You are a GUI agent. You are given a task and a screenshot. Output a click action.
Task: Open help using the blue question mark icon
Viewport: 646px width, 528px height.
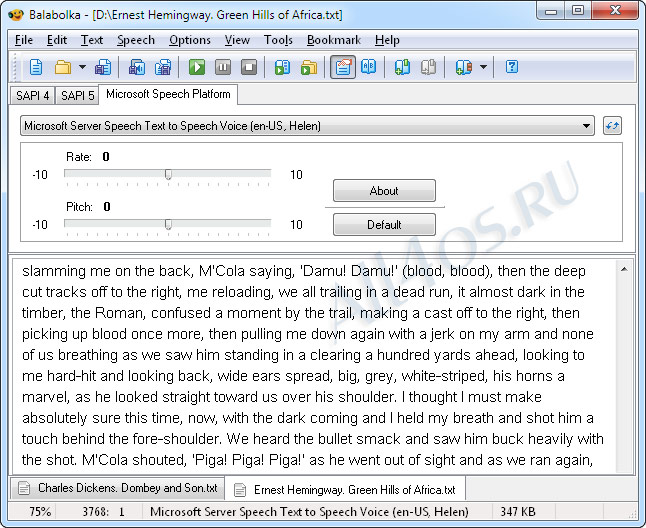coord(512,67)
